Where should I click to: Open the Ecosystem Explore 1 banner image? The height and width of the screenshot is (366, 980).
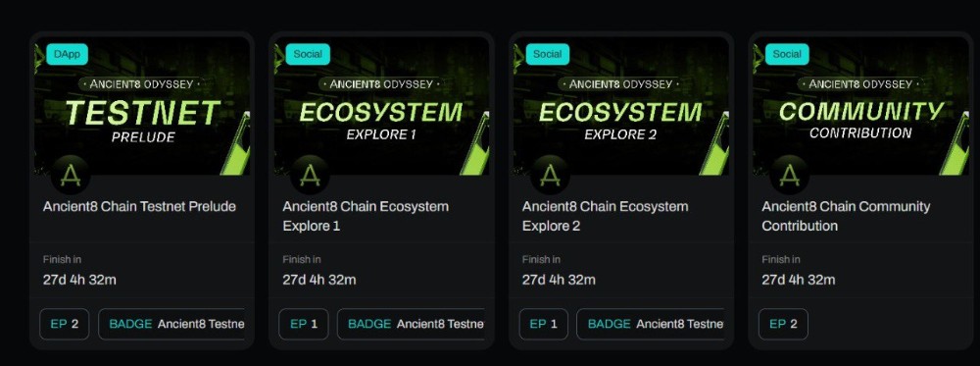click(x=381, y=106)
